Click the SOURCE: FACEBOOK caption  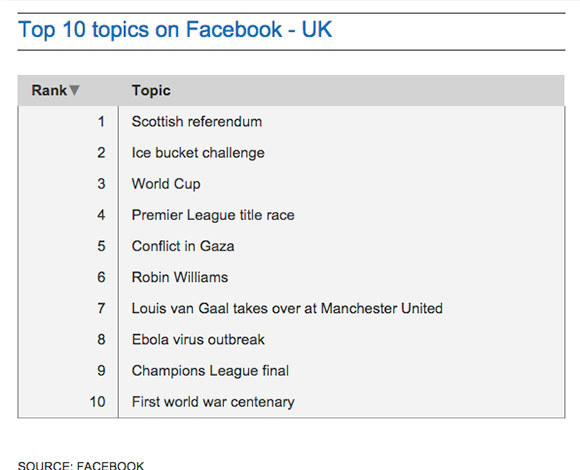[81, 465]
